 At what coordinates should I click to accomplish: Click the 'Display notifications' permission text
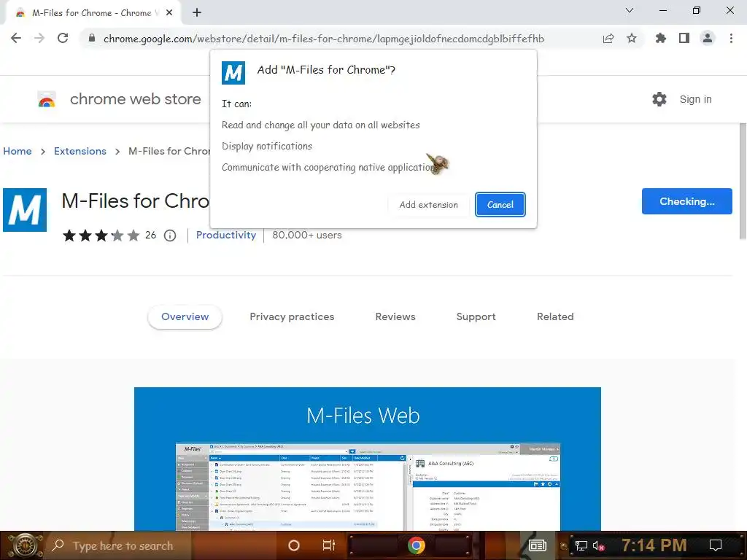point(267,146)
